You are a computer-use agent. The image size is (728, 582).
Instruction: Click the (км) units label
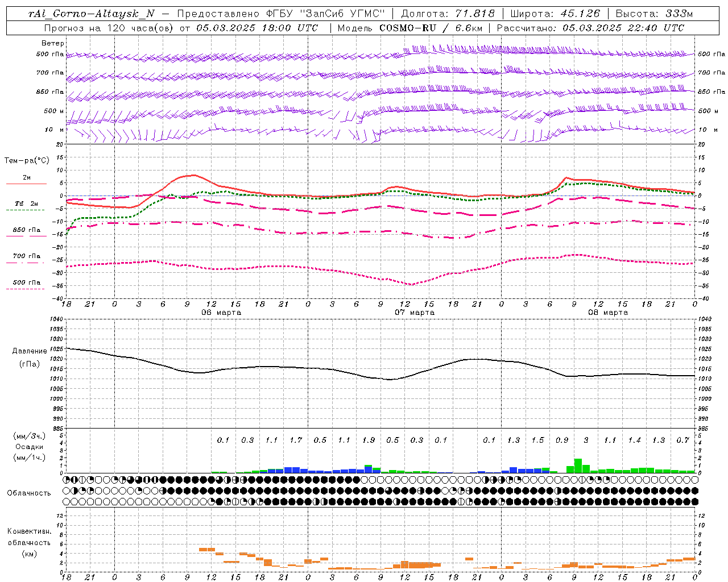point(29,554)
